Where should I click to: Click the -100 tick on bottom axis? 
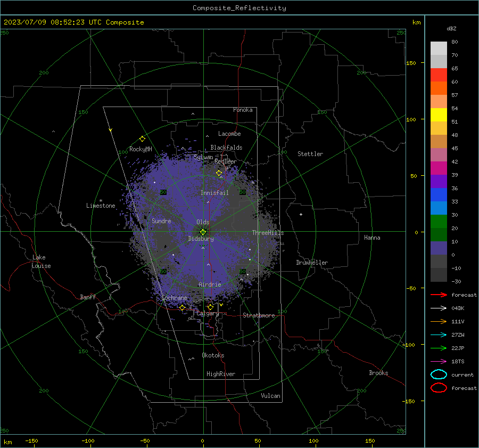(88, 441)
